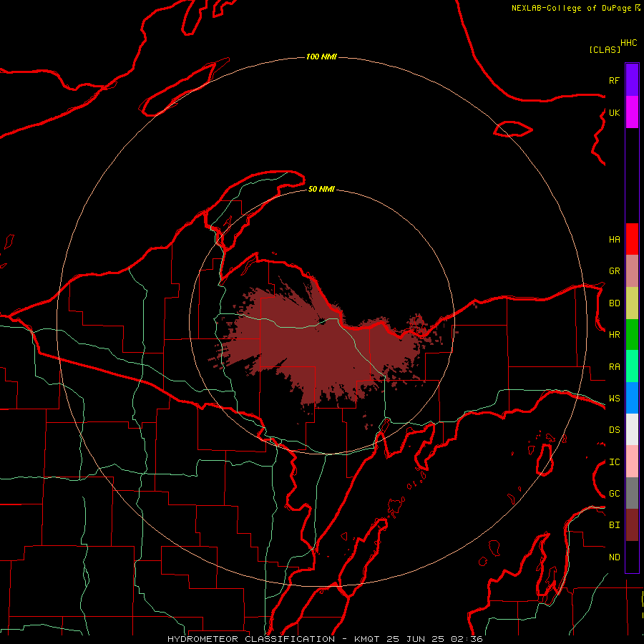Click the IC pink legend color block

click(632, 462)
